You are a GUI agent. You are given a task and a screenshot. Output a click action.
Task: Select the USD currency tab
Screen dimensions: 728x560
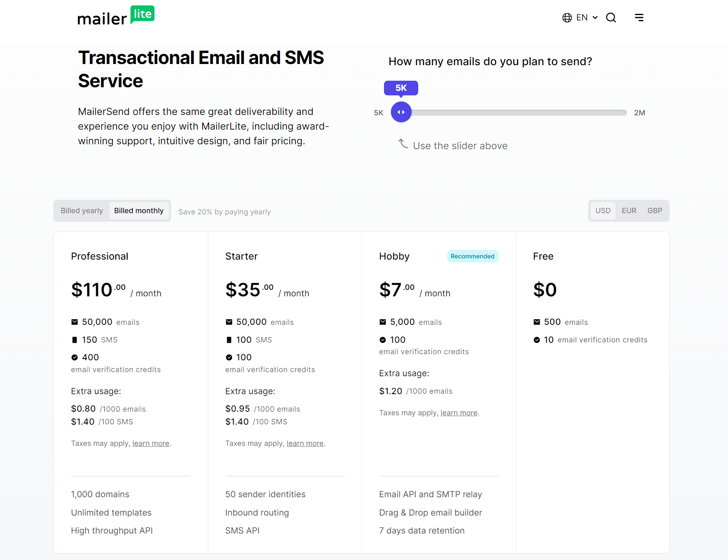coord(603,211)
